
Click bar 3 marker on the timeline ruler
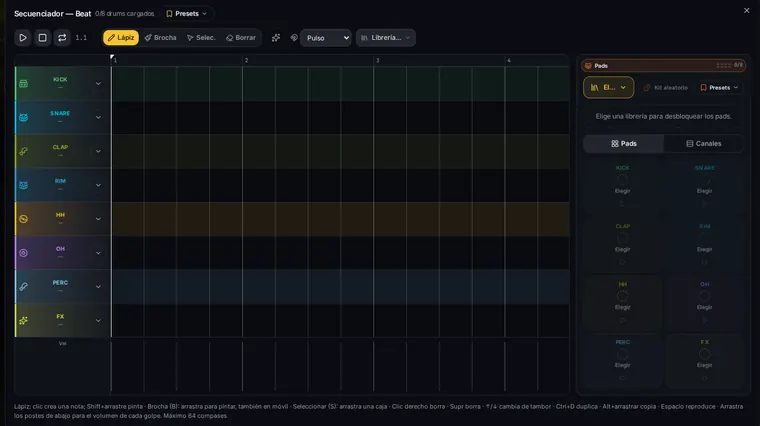[x=378, y=61]
